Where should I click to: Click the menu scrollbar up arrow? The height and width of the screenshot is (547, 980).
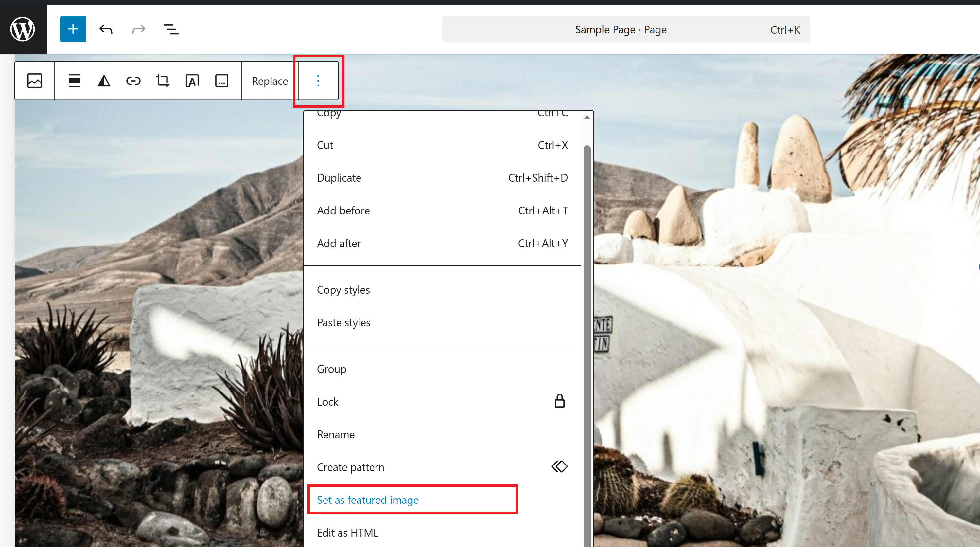click(x=587, y=118)
